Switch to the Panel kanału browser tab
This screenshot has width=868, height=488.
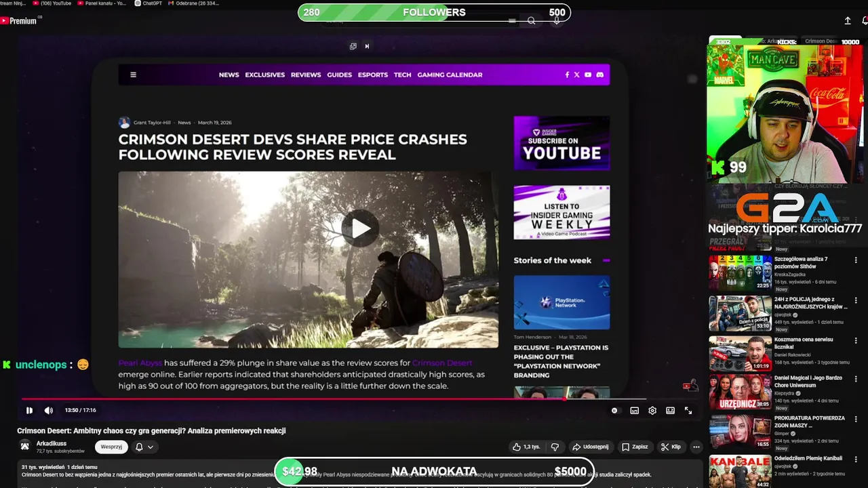(x=102, y=3)
